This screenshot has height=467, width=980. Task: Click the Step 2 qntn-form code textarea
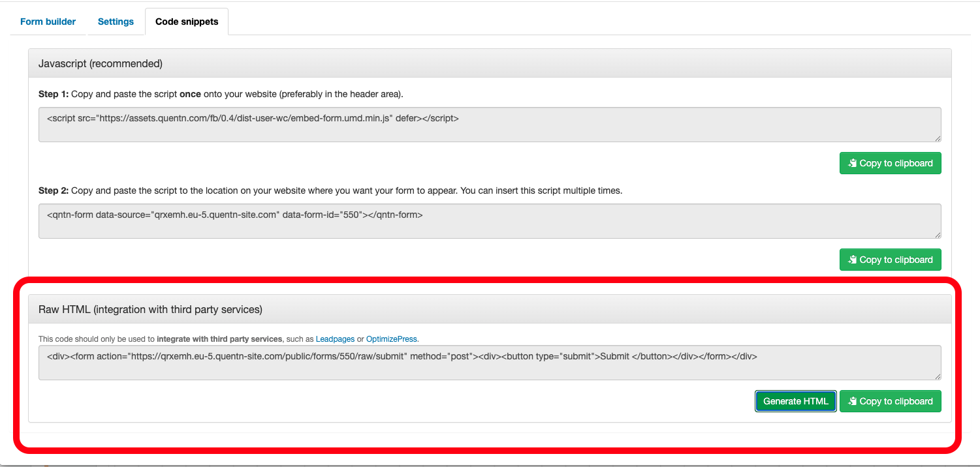click(490, 221)
